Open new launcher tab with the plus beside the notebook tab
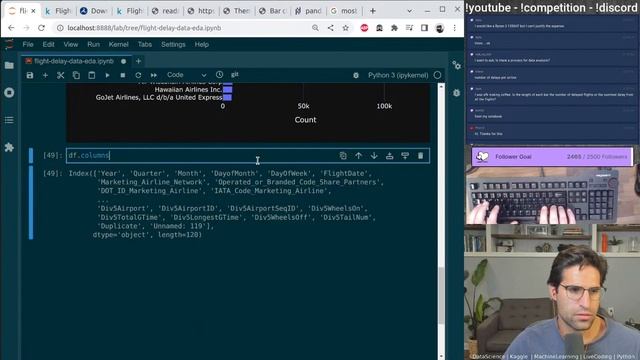The width and height of the screenshot is (640, 360). coord(138,61)
